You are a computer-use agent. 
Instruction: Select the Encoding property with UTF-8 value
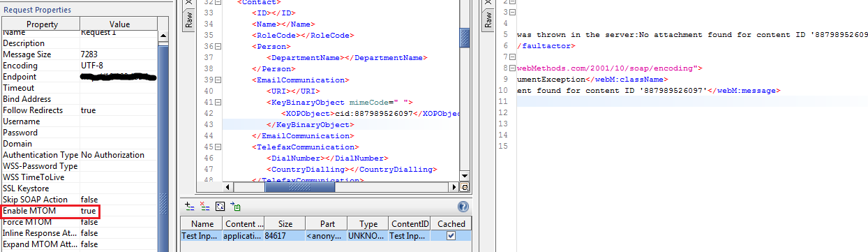pos(80,66)
